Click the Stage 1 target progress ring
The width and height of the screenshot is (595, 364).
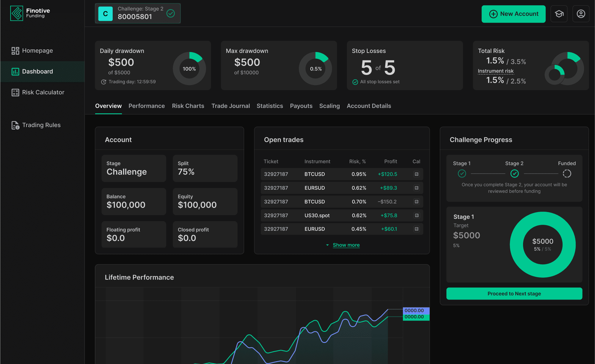[542, 245]
